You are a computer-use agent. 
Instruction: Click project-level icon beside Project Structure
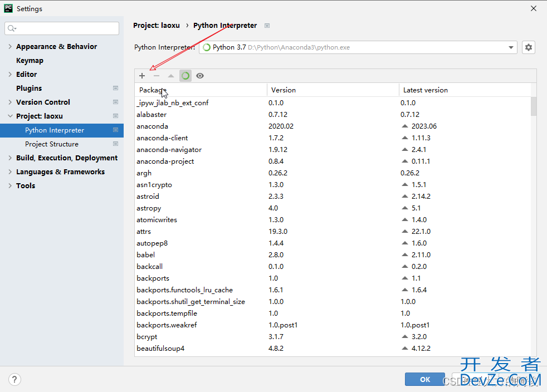coord(115,144)
